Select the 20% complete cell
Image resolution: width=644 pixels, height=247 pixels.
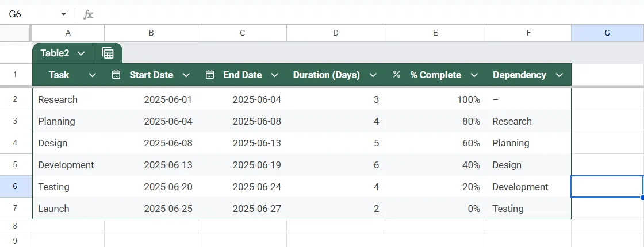point(435,186)
